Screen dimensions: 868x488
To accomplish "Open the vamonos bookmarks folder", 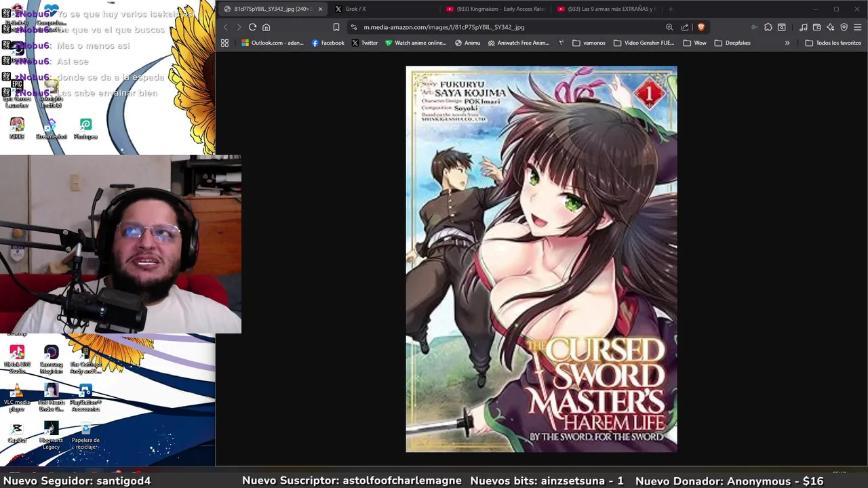I will click(589, 43).
